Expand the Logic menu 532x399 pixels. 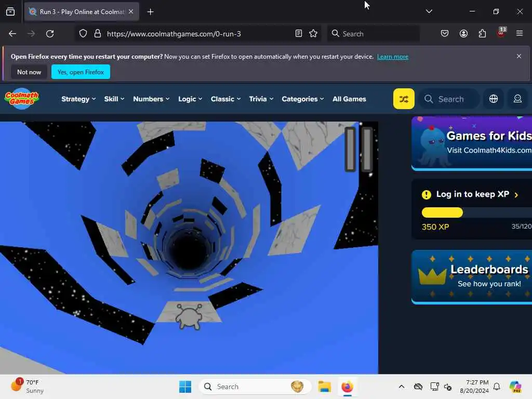pos(190,99)
